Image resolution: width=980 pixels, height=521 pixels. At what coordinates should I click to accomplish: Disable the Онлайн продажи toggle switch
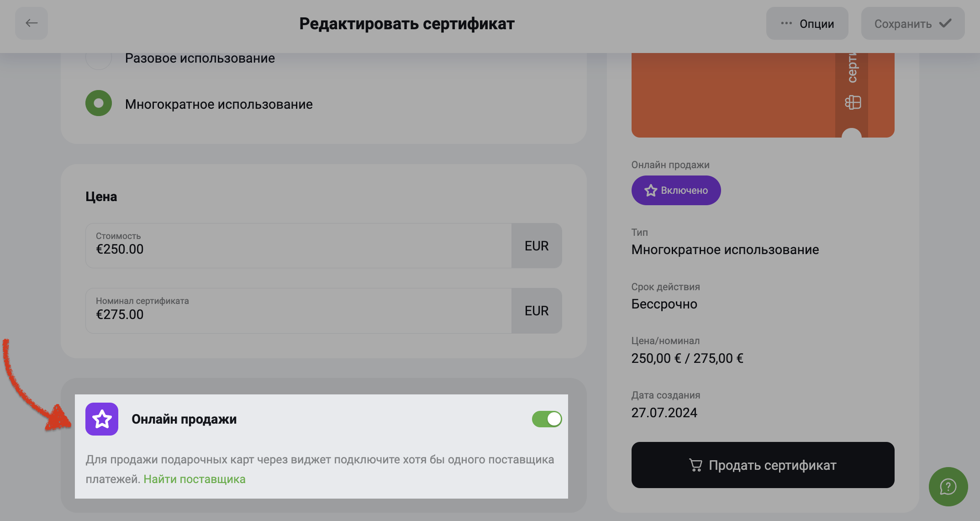click(x=547, y=419)
